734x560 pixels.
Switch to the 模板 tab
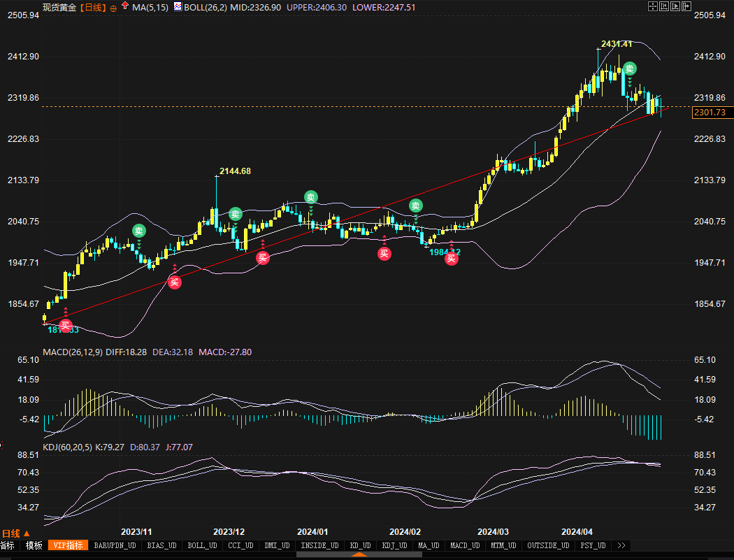tap(34, 545)
